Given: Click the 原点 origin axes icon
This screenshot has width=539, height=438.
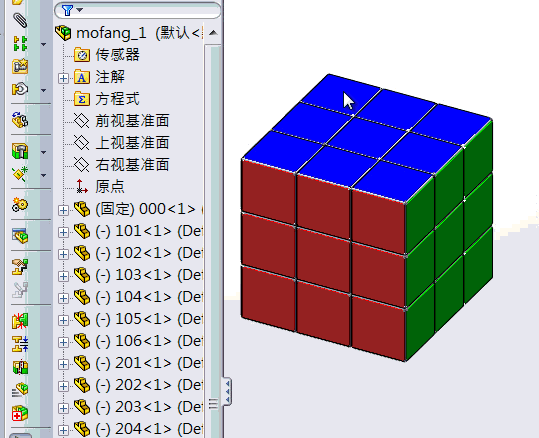Looking at the screenshot, I should (82, 186).
